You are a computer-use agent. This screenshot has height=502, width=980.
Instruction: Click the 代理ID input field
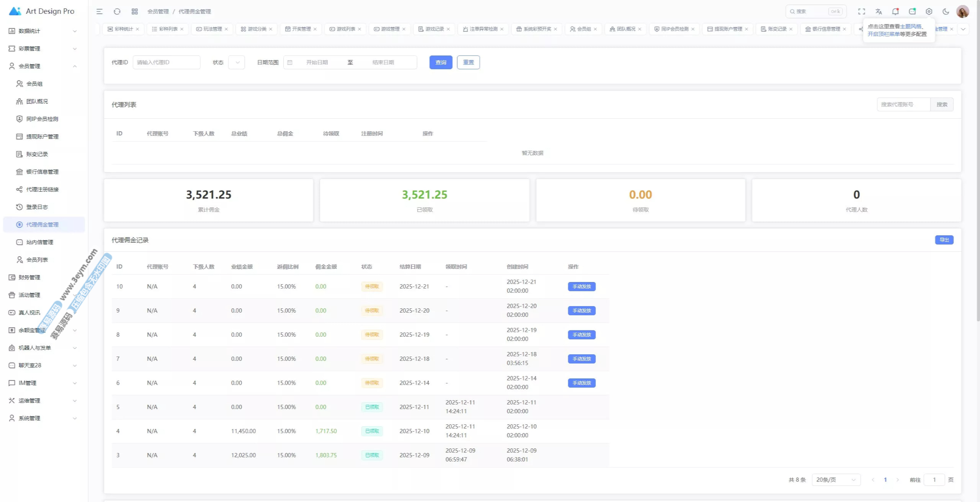tap(167, 62)
